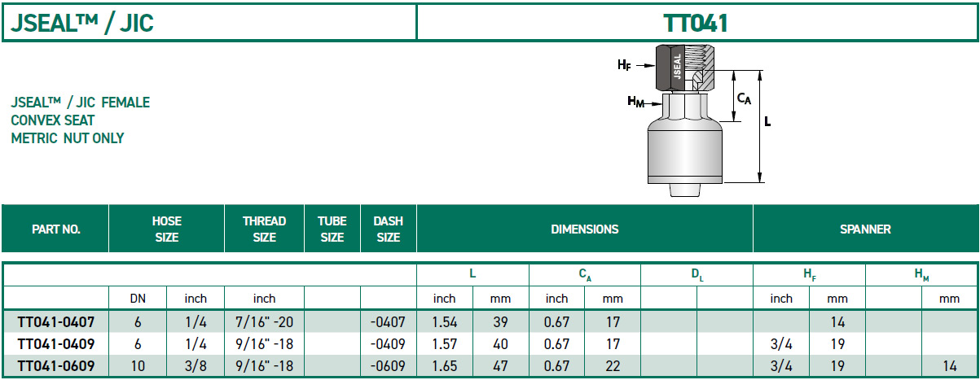This screenshot has height=380, width=980.
Task: Click L mm value 47
Action: pos(501,366)
